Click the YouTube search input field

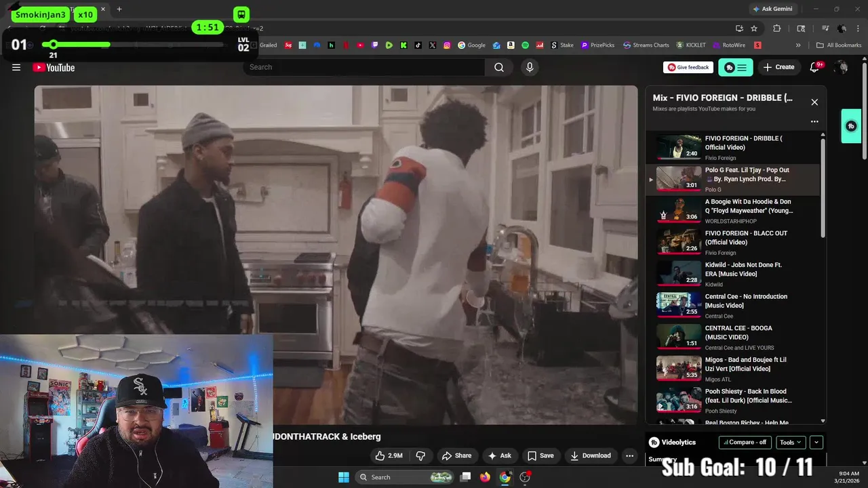pos(364,67)
